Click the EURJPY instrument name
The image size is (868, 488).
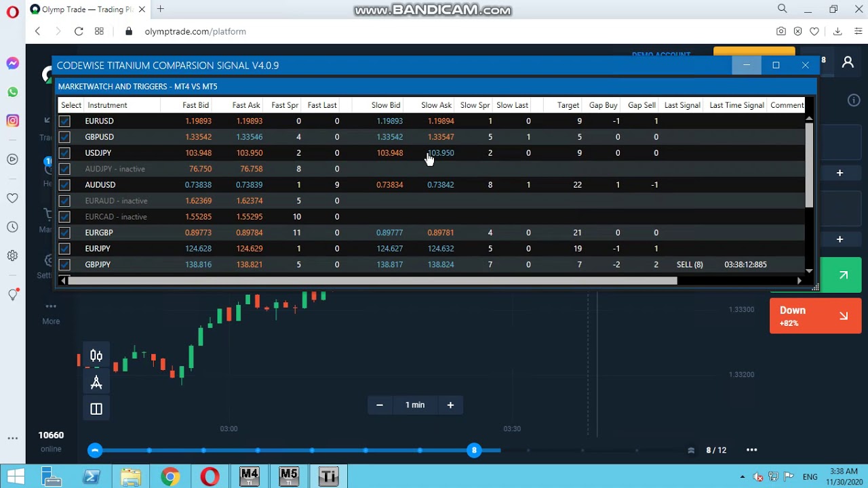click(x=98, y=249)
